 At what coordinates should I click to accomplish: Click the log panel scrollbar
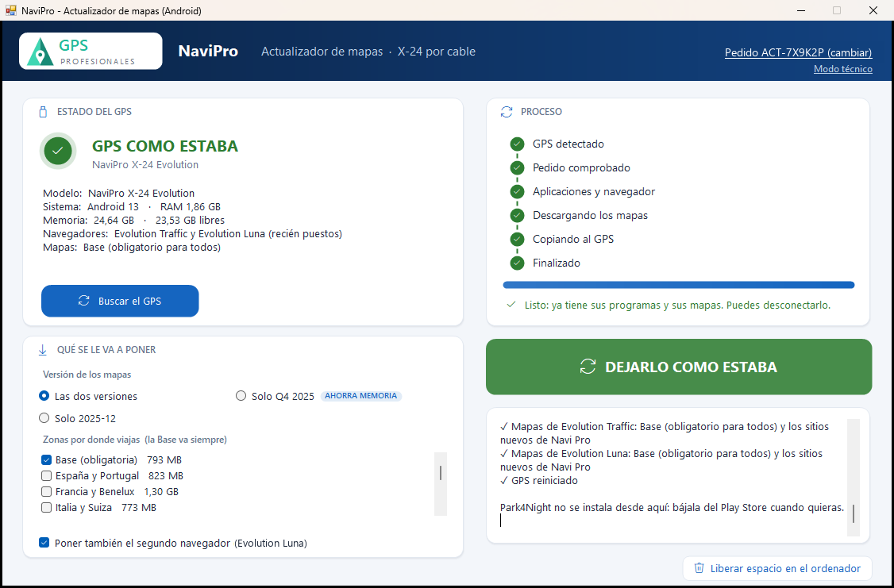click(854, 478)
